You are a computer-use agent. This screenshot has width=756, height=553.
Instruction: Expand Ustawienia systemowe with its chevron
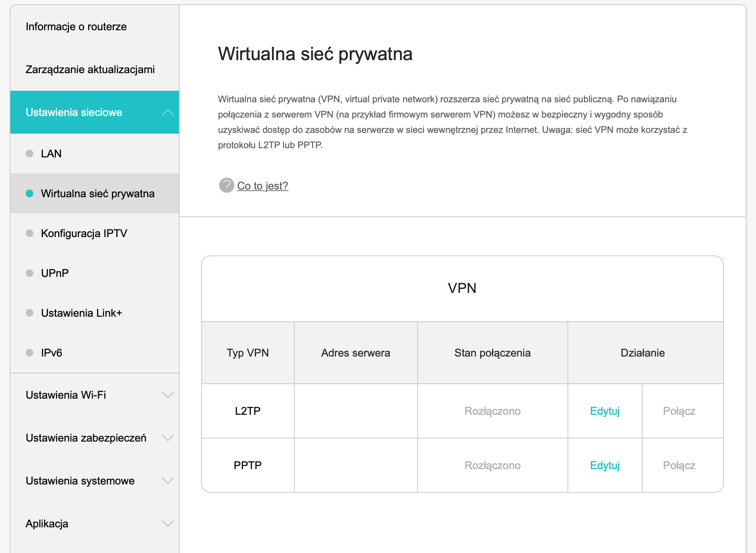167,480
